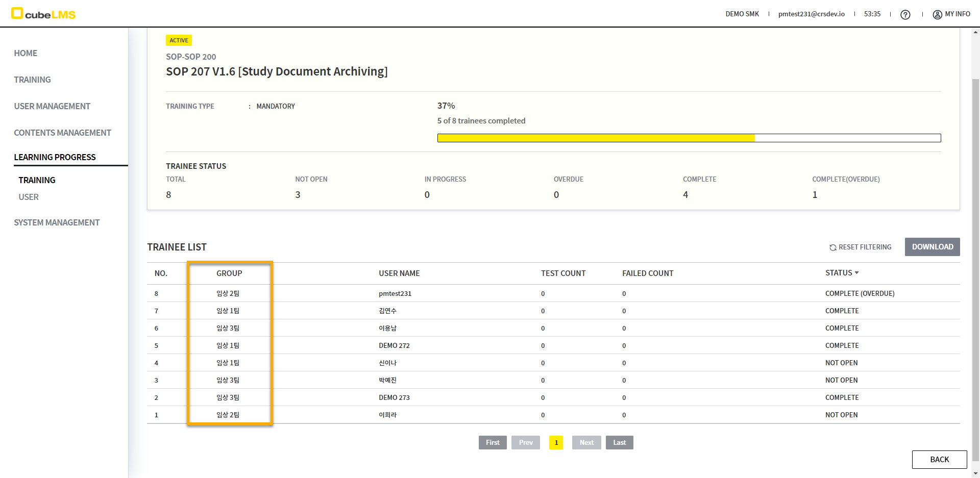Click the cubeLMS logo

coord(43,14)
